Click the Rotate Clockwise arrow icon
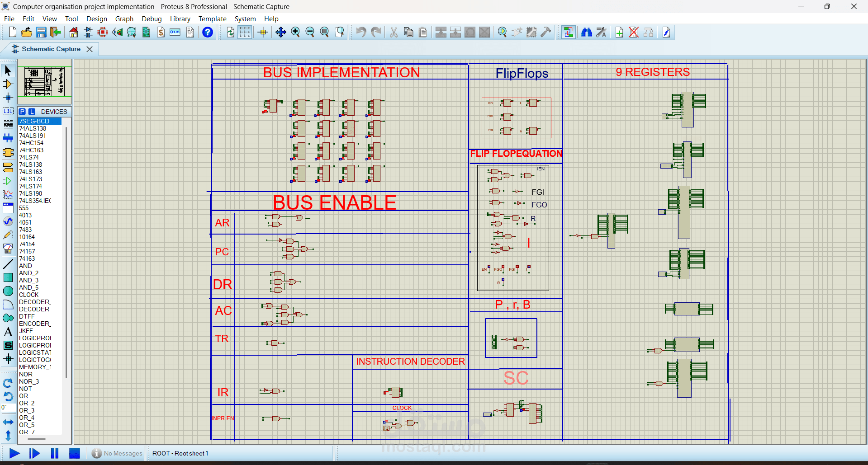 (8, 383)
